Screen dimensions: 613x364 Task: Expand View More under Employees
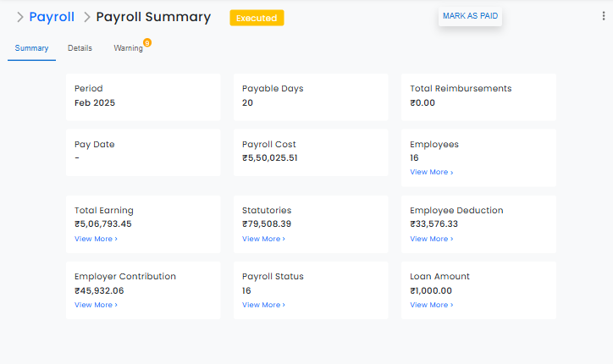pyautogui.click(x=431, y=172)
